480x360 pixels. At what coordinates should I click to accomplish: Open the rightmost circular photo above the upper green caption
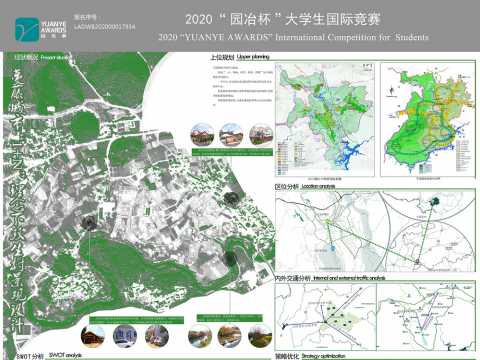coord(261,134)
